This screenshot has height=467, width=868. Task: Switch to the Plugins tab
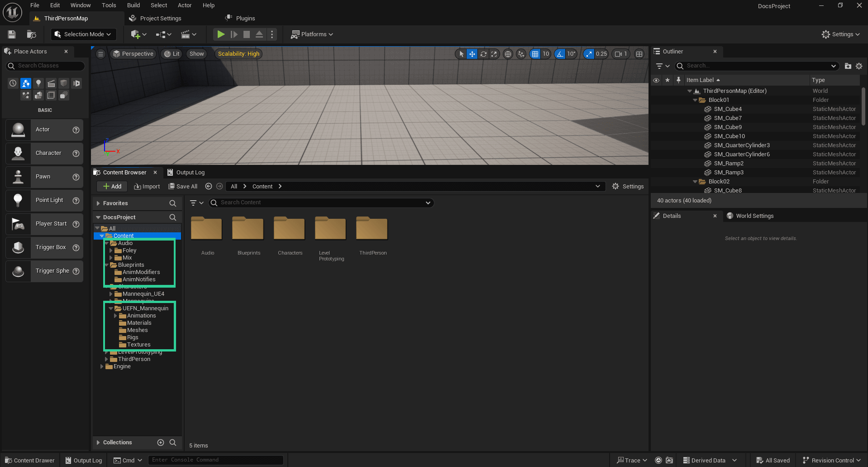pos(245,19)
